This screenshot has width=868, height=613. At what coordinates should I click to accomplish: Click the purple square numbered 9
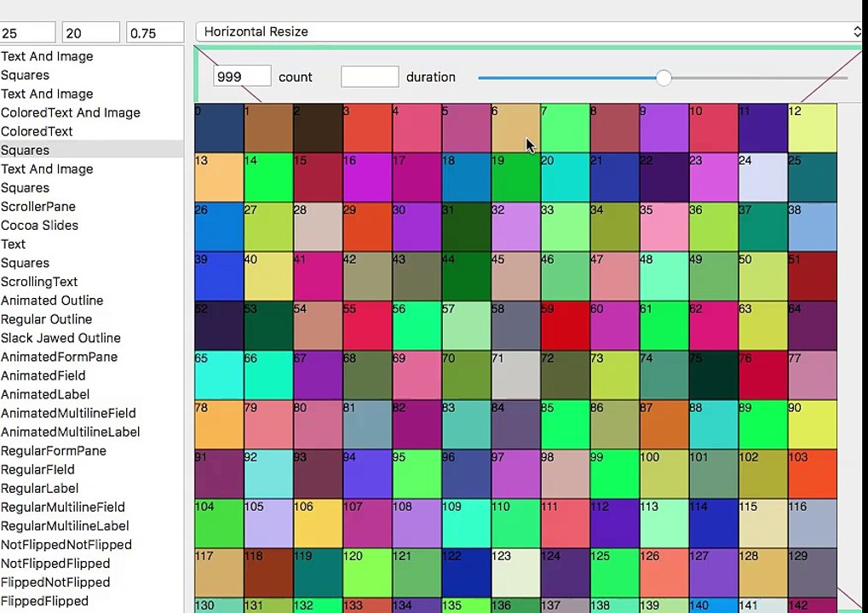pyautogui.click(x=664, y=128)
